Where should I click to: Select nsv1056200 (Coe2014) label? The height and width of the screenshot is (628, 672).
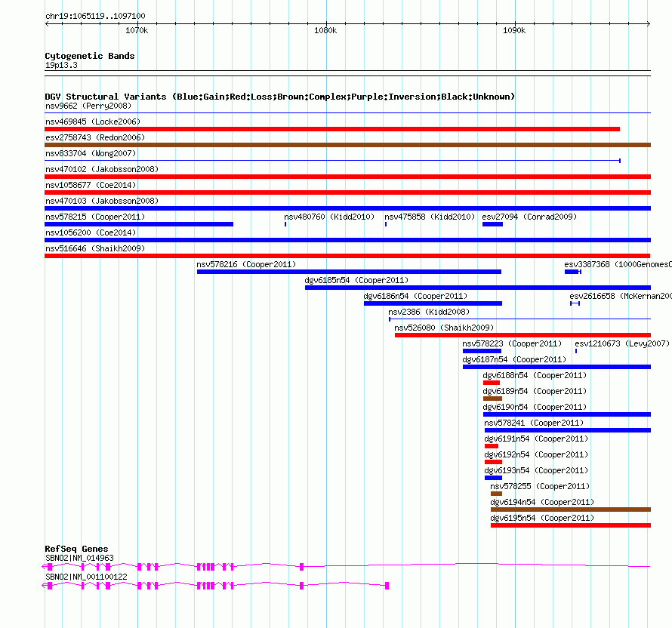click(x=91, y=232)
